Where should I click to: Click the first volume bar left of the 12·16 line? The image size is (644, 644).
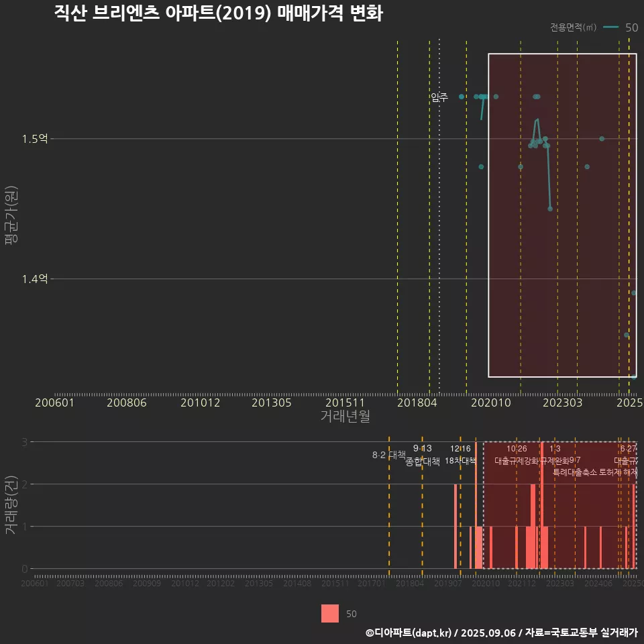click(455, 527)
